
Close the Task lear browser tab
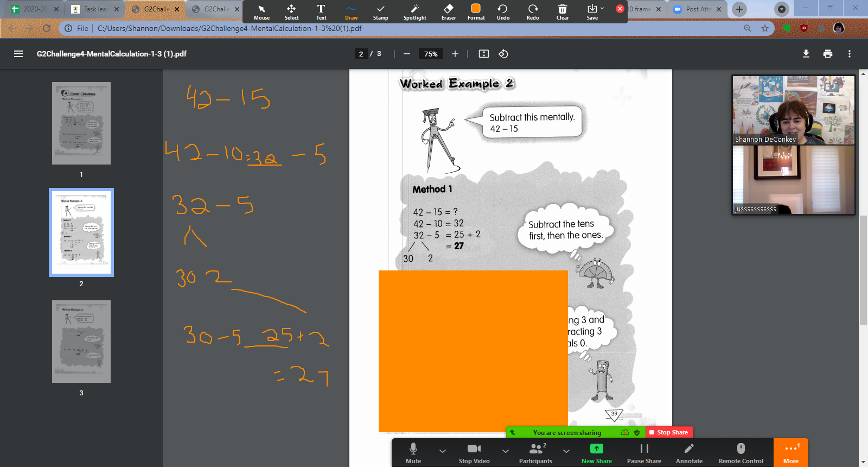click(x=116, y=9)
